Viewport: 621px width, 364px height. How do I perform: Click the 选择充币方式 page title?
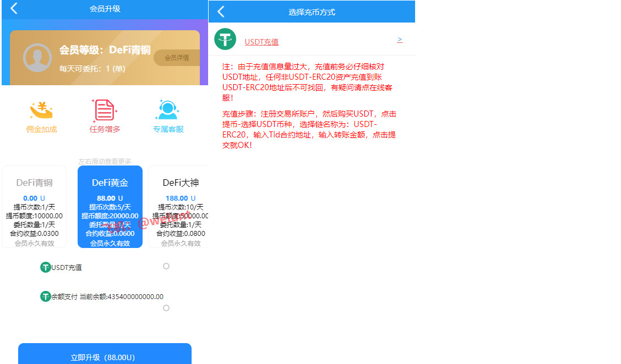click(312, 12)
